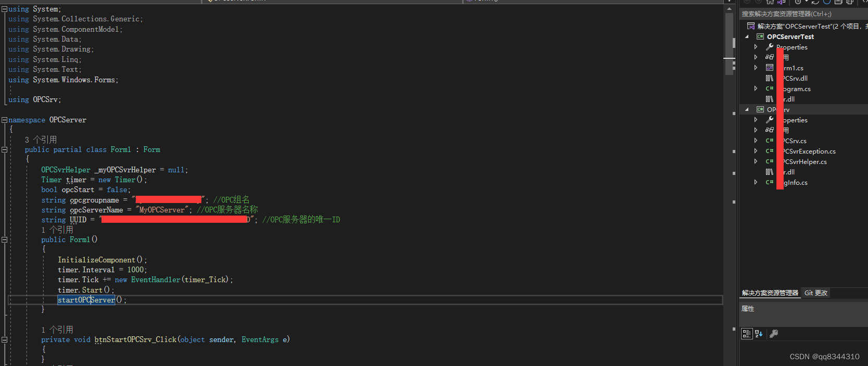The width and height of the screenshot is (868, 366).
Task: Switch Properties panel to Categorized view
Action: (x=747, y=334)
